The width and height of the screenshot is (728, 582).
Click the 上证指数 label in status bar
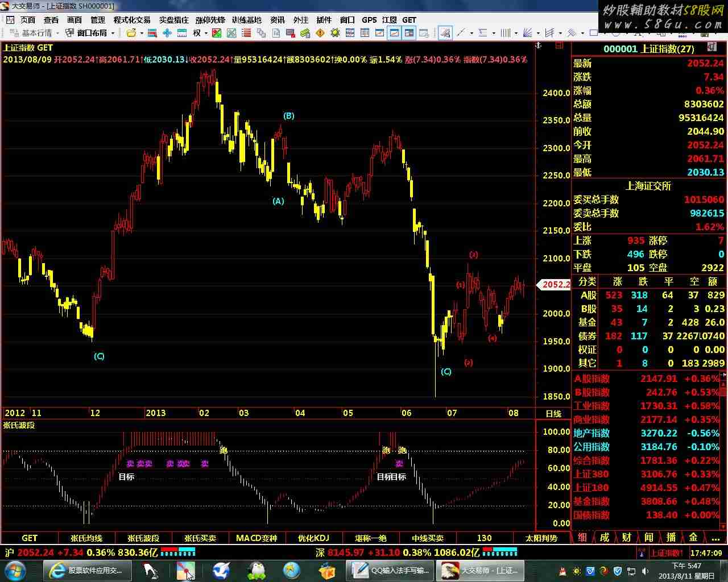click(666, 552)
